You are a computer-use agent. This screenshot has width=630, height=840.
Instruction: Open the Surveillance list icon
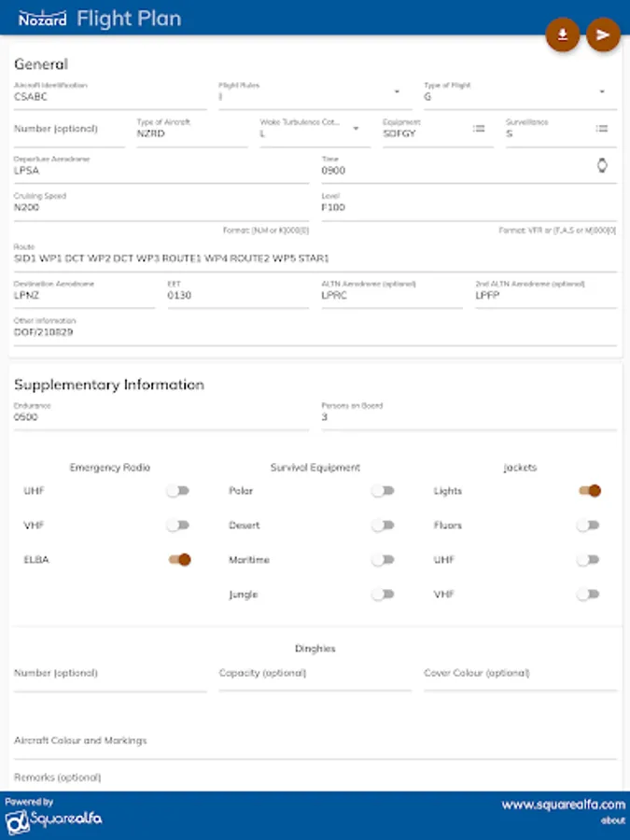click(x=602, y=129)
